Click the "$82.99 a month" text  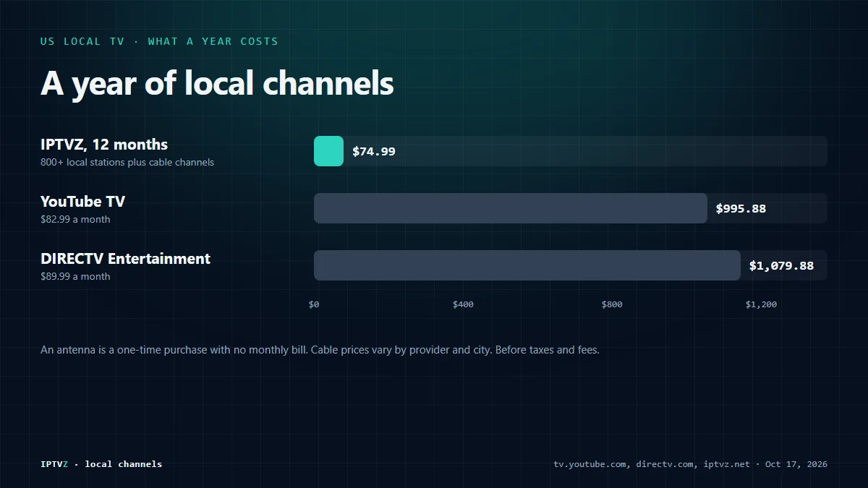tap(75, 220)
